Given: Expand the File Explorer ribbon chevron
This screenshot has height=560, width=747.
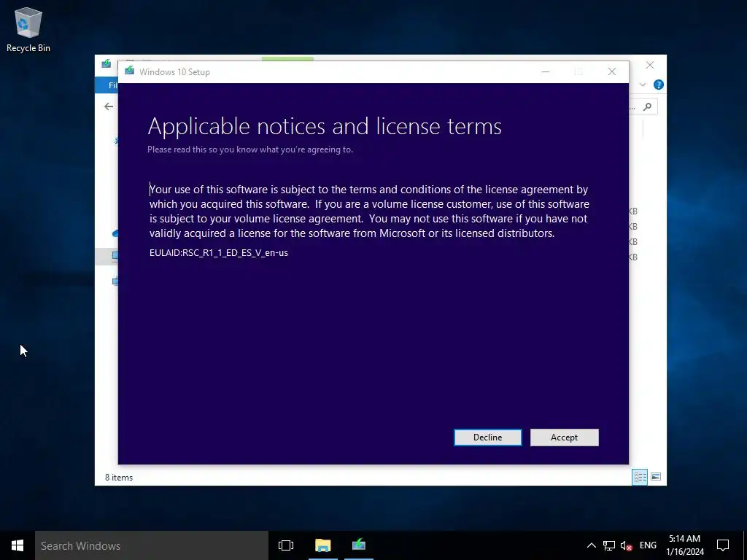Looking at the screenshot, I should pos(642,85).
